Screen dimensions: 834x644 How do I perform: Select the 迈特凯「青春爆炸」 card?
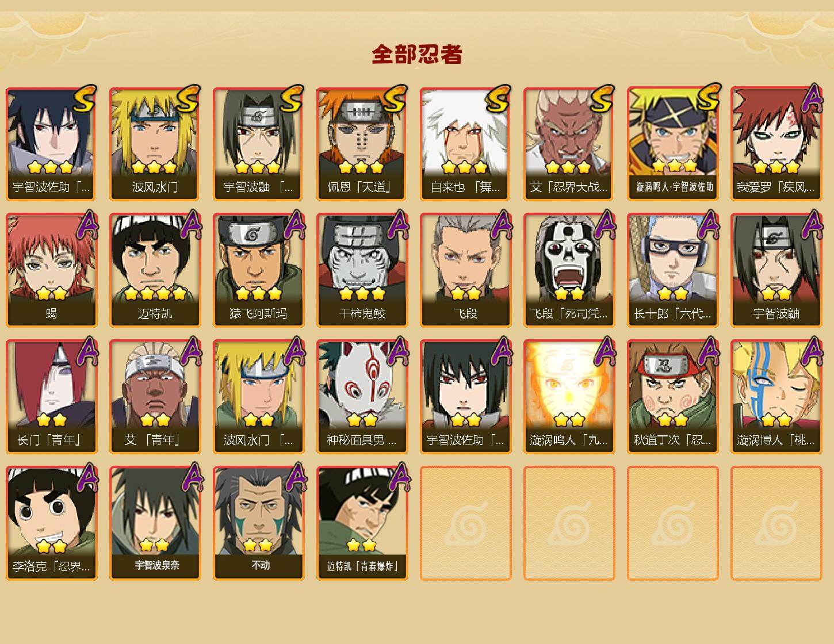click(x=362, y=523)
